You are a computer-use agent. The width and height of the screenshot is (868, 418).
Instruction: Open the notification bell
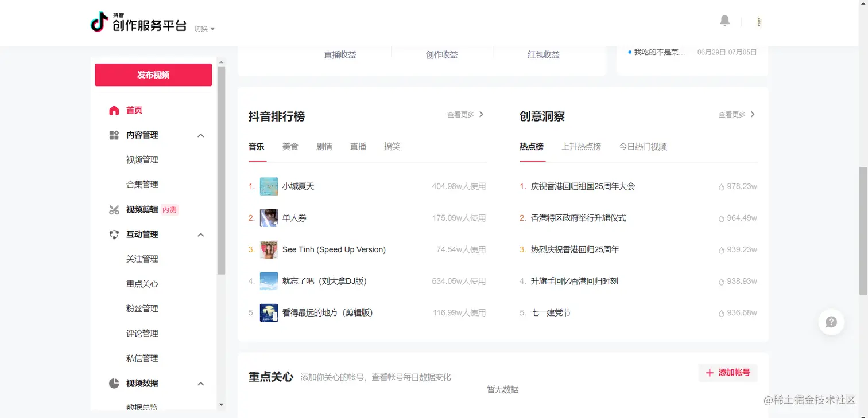click(x=724, y=21)
